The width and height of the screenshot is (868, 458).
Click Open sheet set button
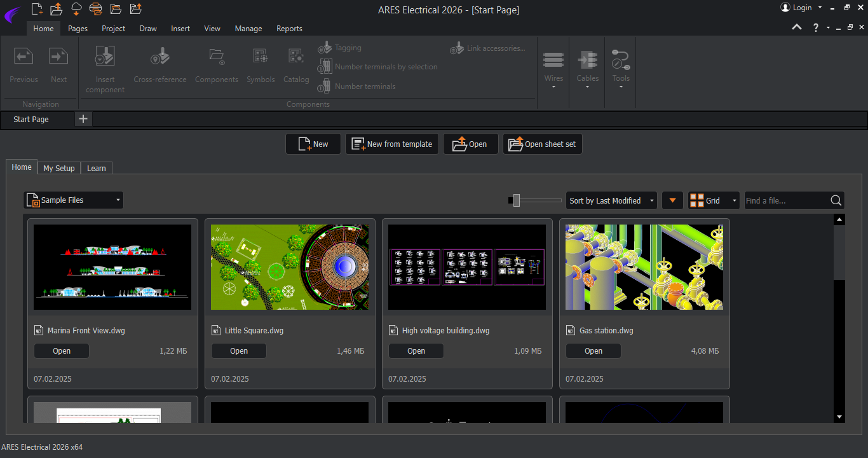(543, 144)
